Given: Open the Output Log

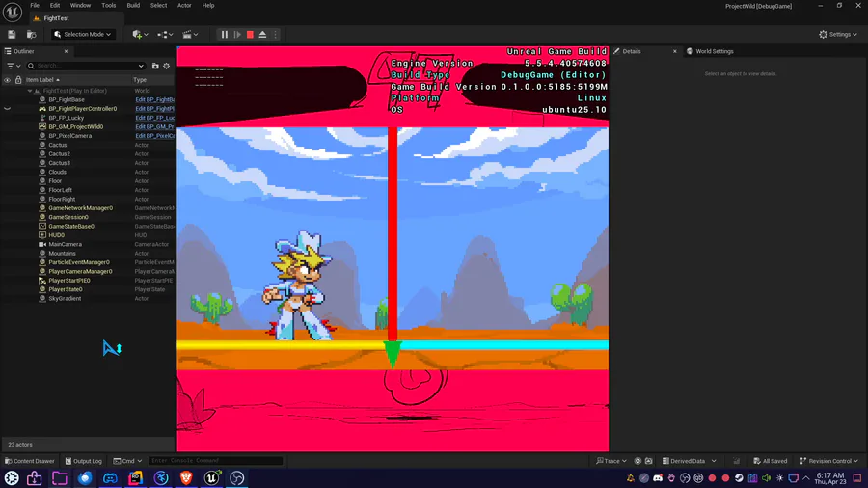Looking at the screenshot, I should (84, 461).
